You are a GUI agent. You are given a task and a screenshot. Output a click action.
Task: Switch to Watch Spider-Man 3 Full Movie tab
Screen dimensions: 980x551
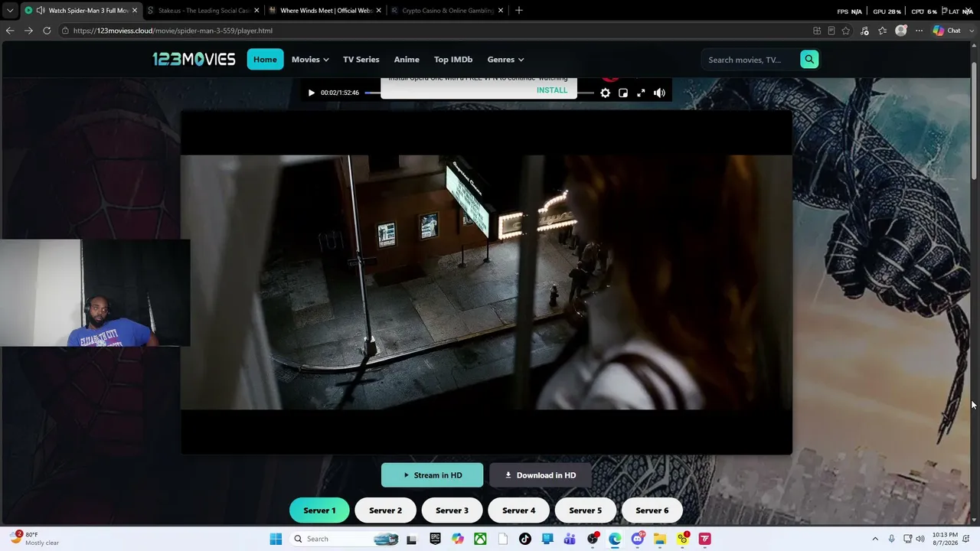[80, 11]
